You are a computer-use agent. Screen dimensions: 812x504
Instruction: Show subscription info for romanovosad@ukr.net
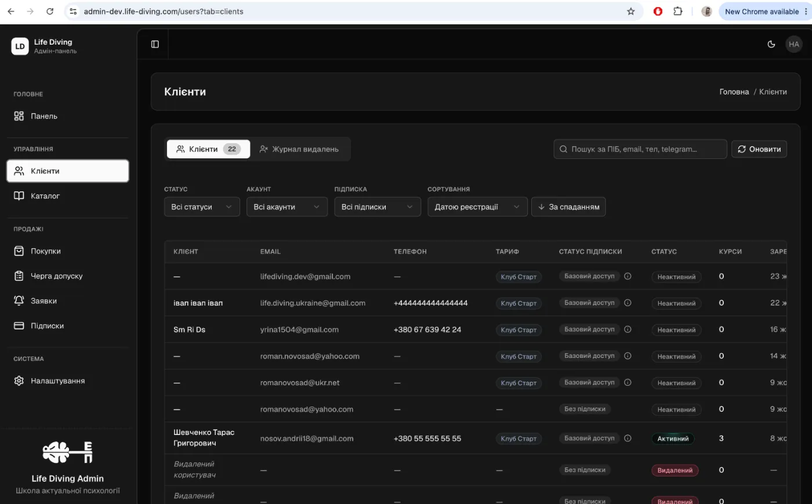[628, 383]
